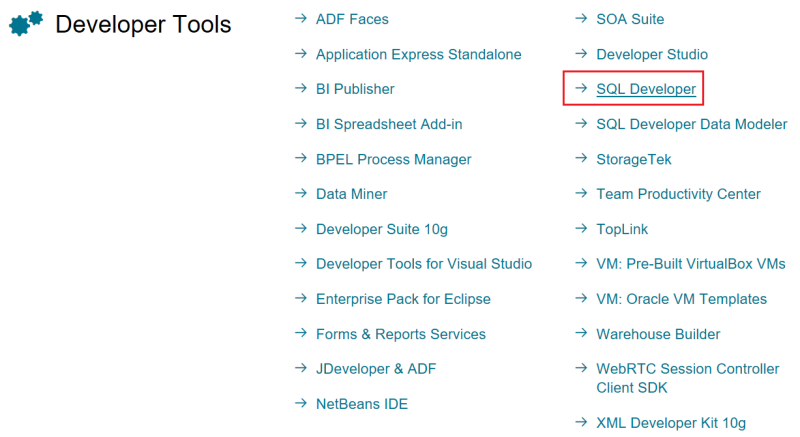Select BPEL Process Manager link
Image resolution: width=800 pixels, height=437 pixels.
coord(393,159)
